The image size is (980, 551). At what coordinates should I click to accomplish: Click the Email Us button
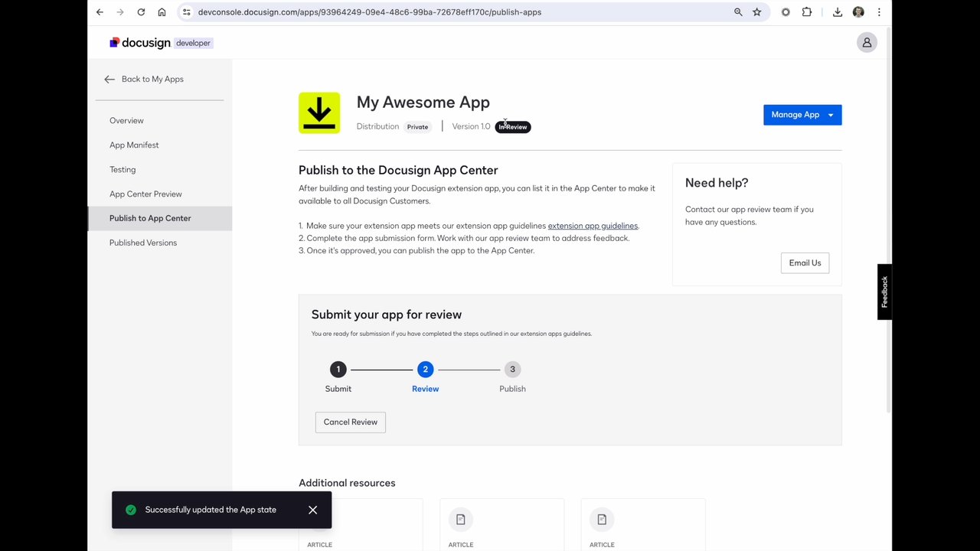pyautogui.click(x=805, y=263)
